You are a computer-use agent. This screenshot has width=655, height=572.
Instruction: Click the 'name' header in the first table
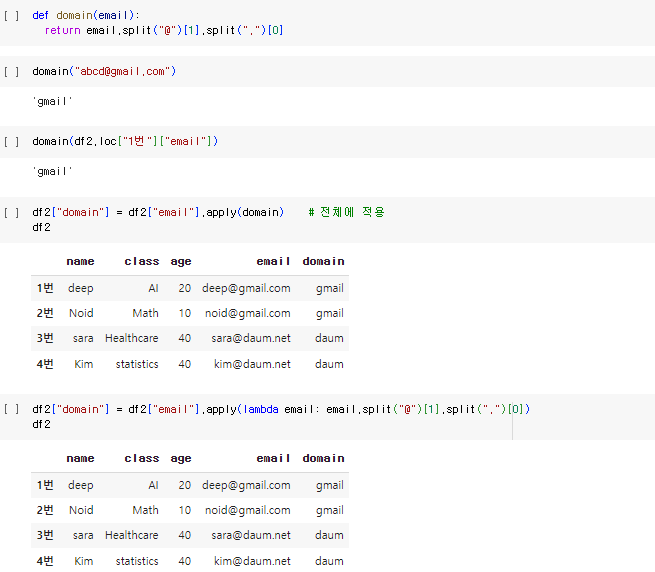pos(80,261)
